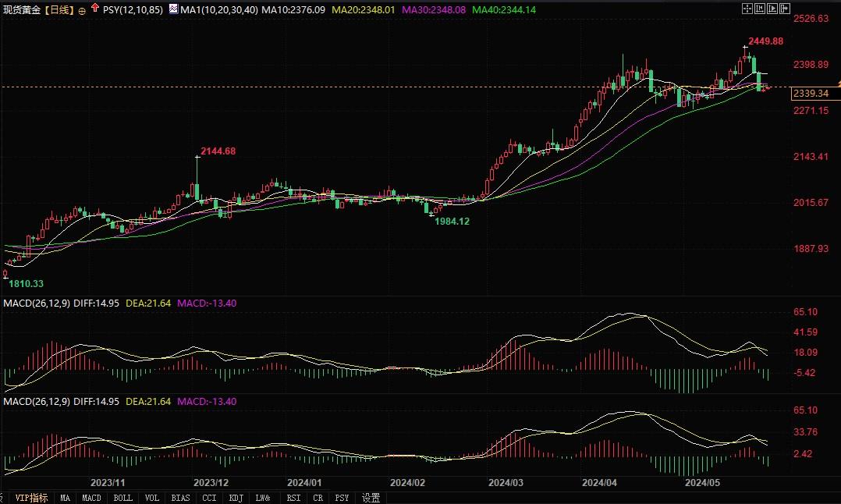Click the small circle icon after 日线

[x=83, y=10]
